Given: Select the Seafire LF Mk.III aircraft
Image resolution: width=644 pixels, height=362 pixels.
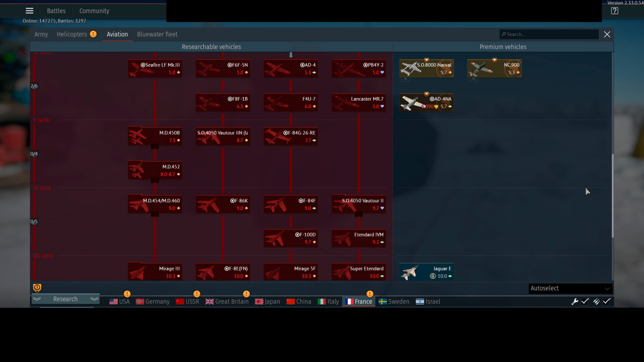Looking at the screenshot, I should point(155,69).
